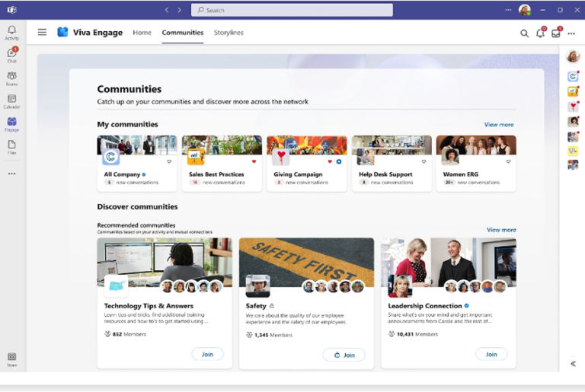
Task: Open the Sales Best Practices community
Action: [216, 174]
